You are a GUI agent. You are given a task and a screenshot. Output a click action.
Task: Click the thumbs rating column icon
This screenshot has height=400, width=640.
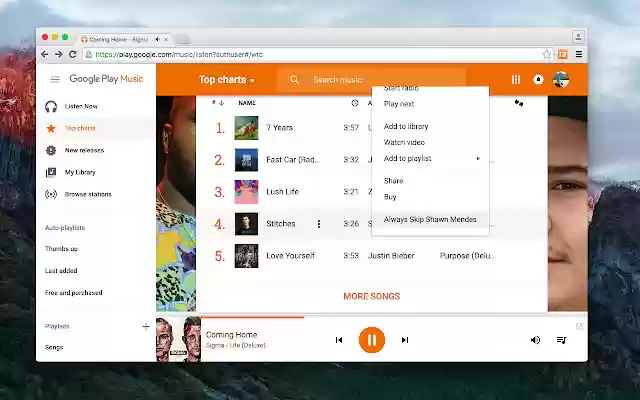coord(519,103)
